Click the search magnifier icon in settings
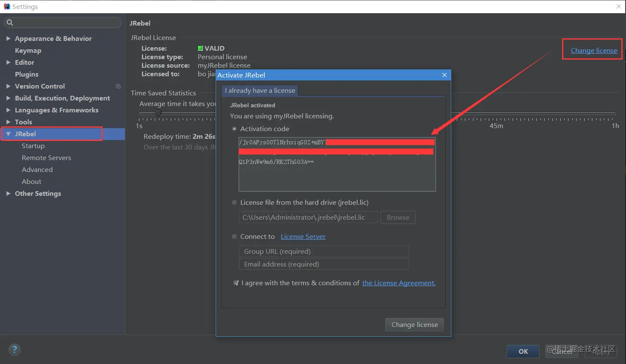The width and height of the screenshot is (626, 364). coord(10,23)
